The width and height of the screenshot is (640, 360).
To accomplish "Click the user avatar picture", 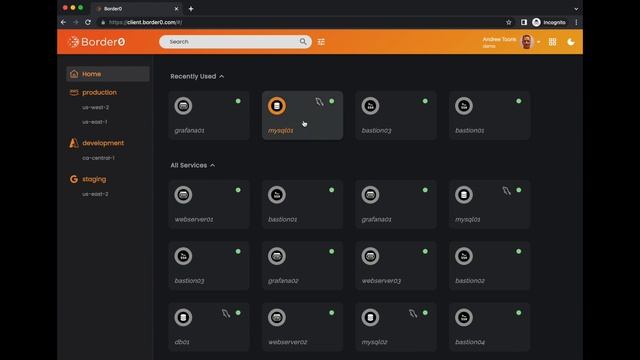I will pyautogui.click(x=527, y=42).
